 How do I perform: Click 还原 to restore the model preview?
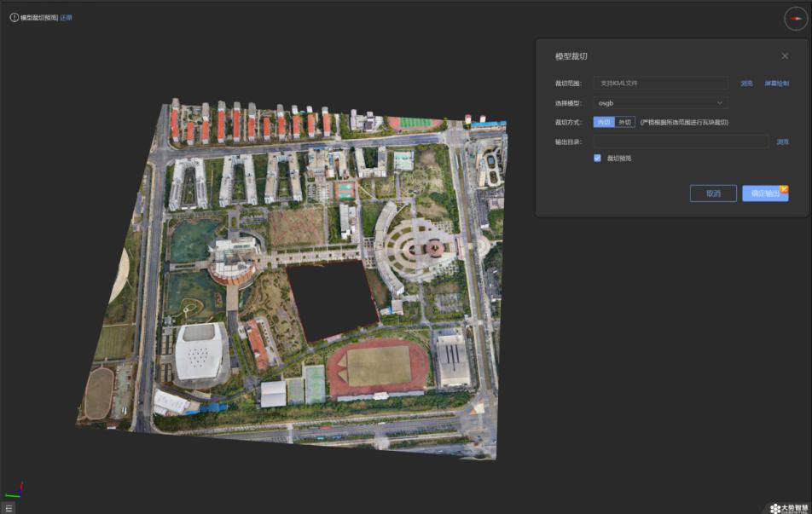66,18
